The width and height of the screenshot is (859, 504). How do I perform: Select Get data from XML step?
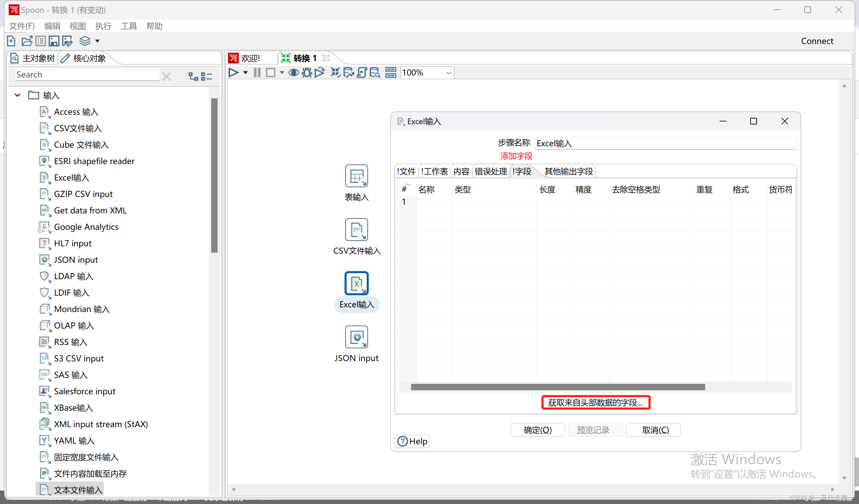pos(83,210)
